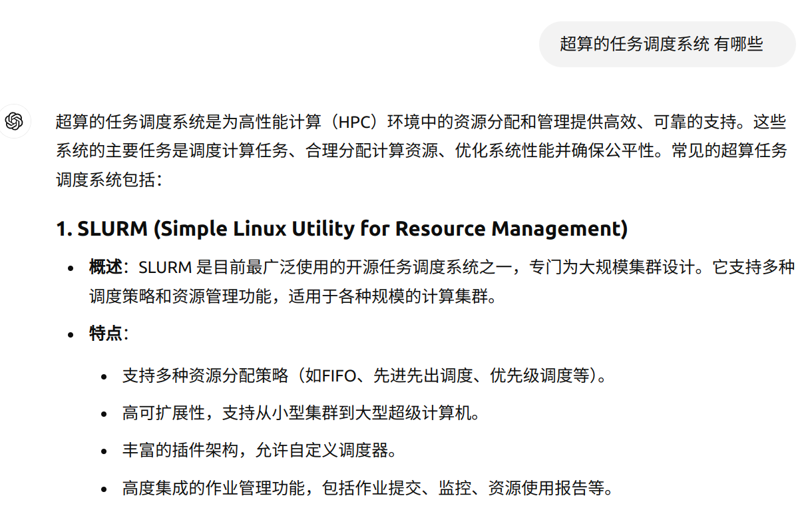Click the ChatGPT logo avatar icon
The image size is (812, 512).
pos(14,121)
